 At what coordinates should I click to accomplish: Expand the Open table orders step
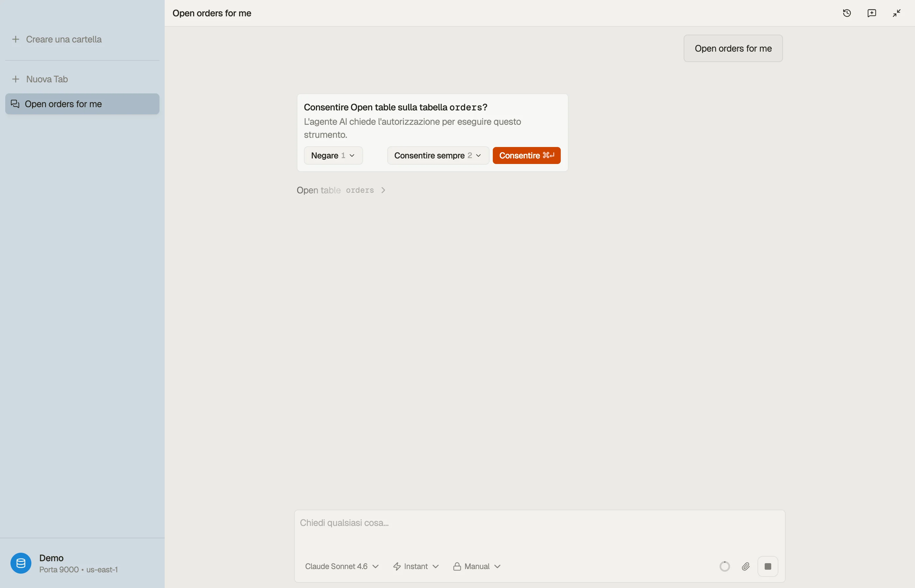[x=341, y=190]
